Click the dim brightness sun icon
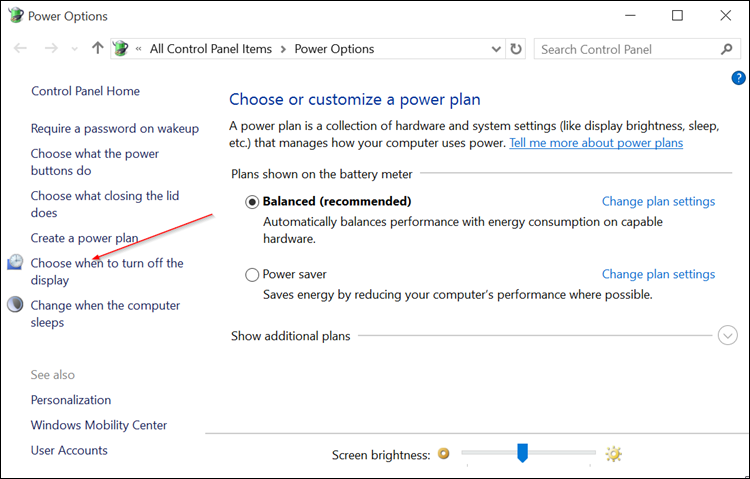 coord(444,453)
